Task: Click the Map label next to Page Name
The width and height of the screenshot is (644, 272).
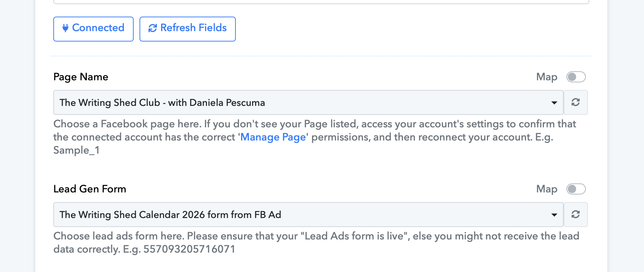Action: pos(547,77)
